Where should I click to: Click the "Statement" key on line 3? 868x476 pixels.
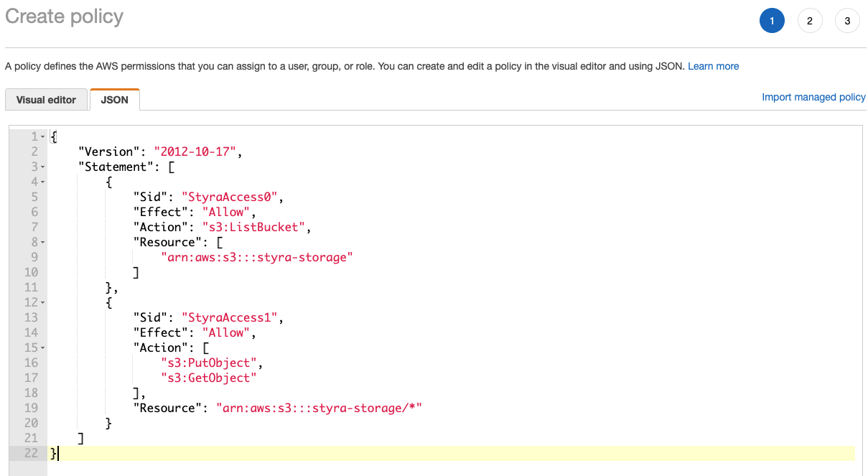[116, 167]
